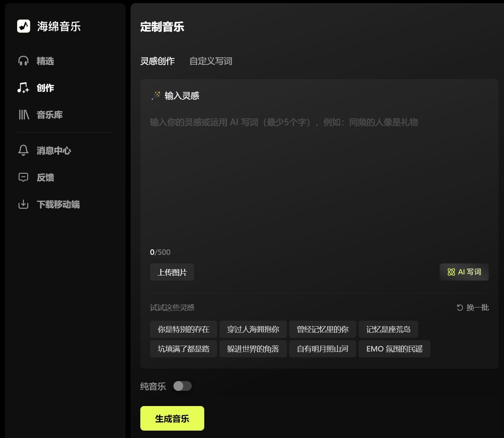Click the 反馈 feedback speech bubble icon
504x438 pixels.
(23, 177)
